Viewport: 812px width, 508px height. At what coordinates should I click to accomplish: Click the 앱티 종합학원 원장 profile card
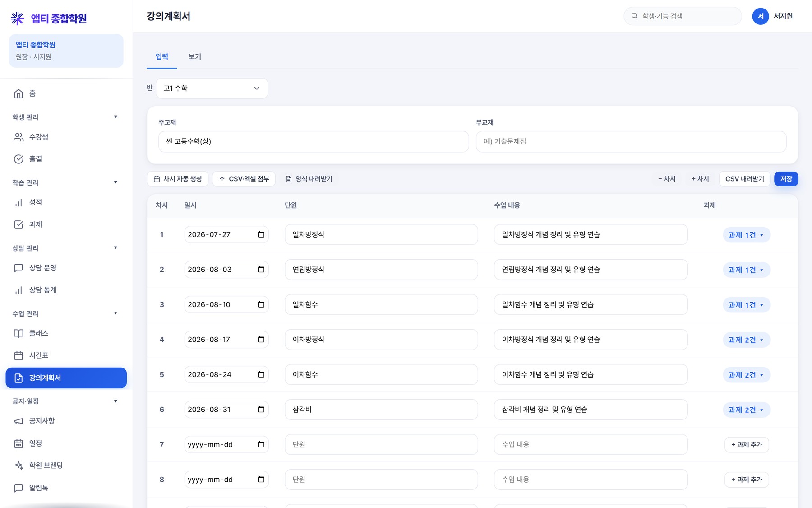pos(66,51)
